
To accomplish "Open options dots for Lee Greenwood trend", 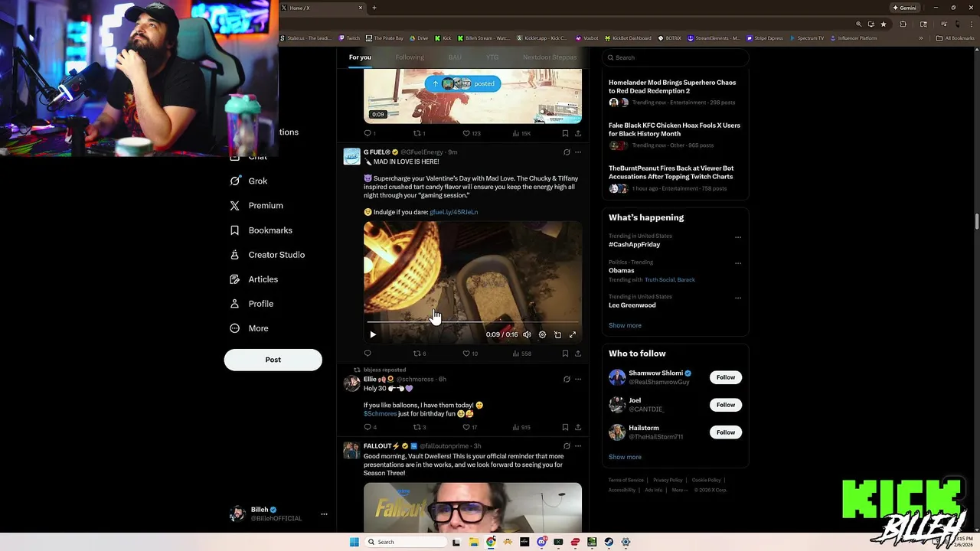I will click(x=738, y=298).
